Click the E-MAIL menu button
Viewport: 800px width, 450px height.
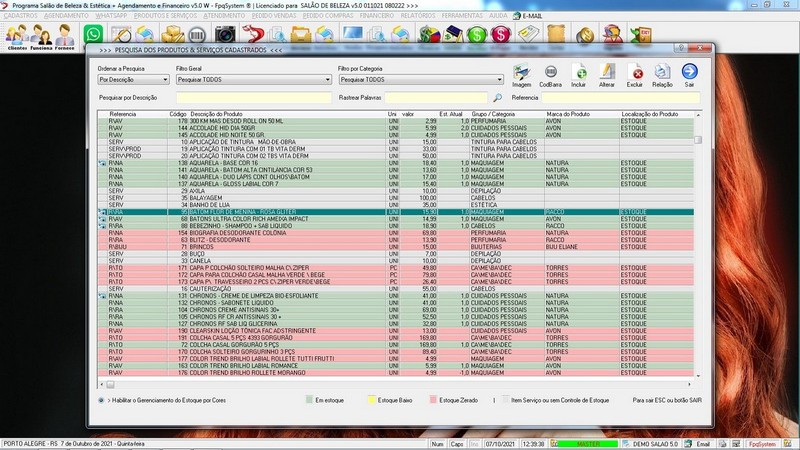coord(528,16)
